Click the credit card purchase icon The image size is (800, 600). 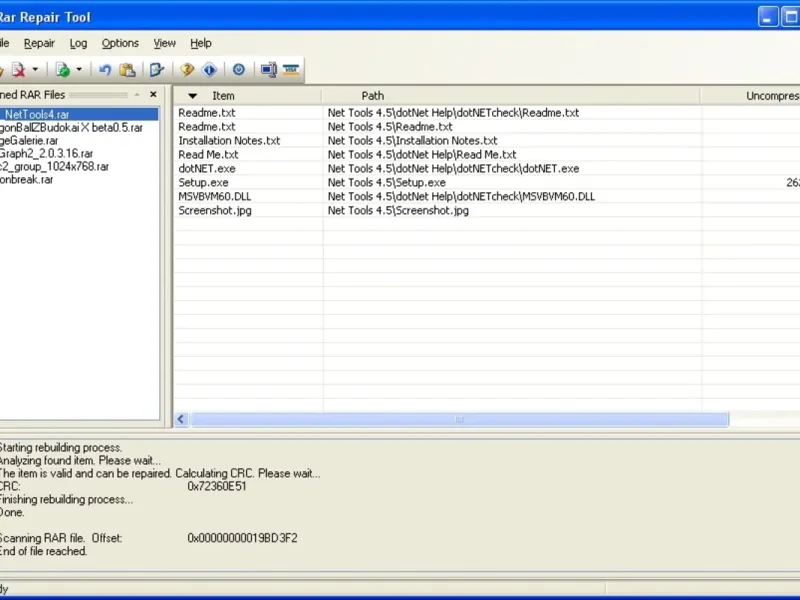coord(291,70)
